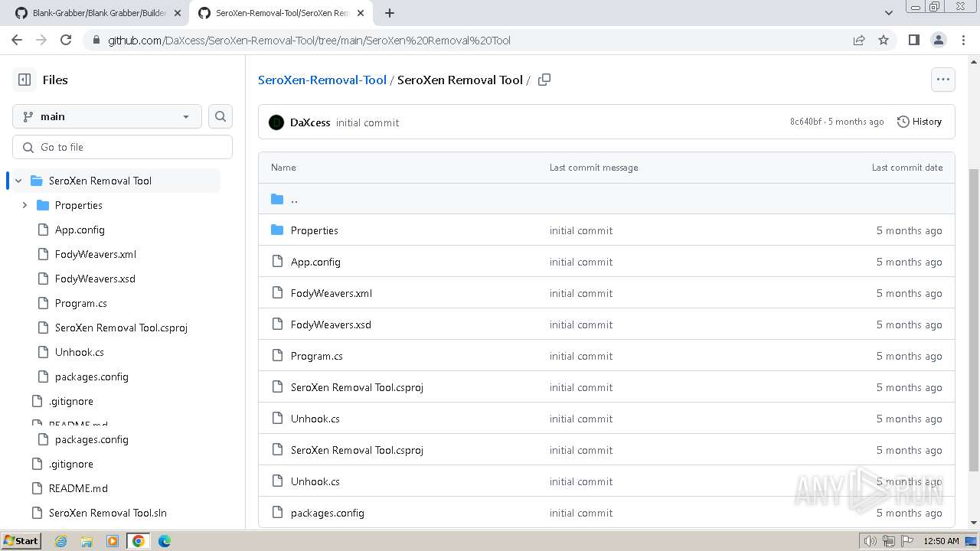
Task: Click DaXcess avatar icon
Action: point(276,122)
